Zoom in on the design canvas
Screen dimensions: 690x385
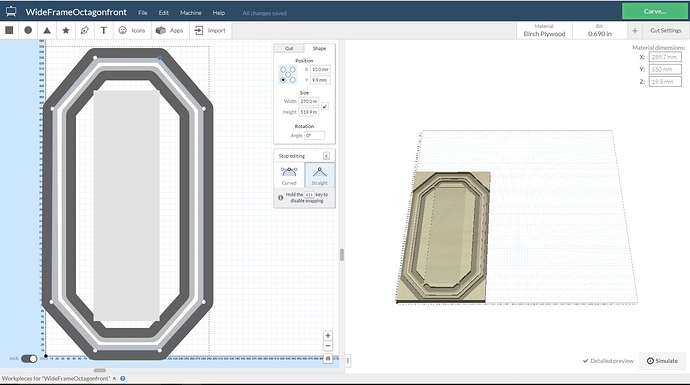(328, 335)
